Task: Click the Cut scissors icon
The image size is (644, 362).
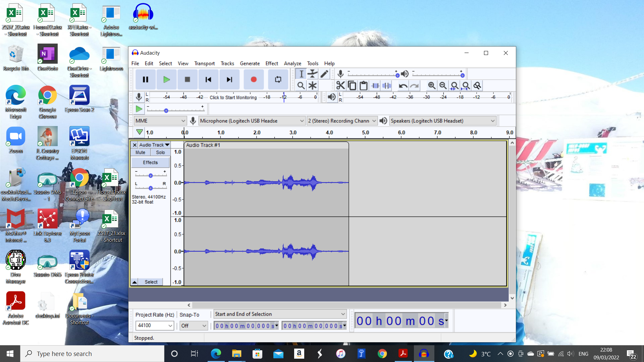Action: [340, 86]
